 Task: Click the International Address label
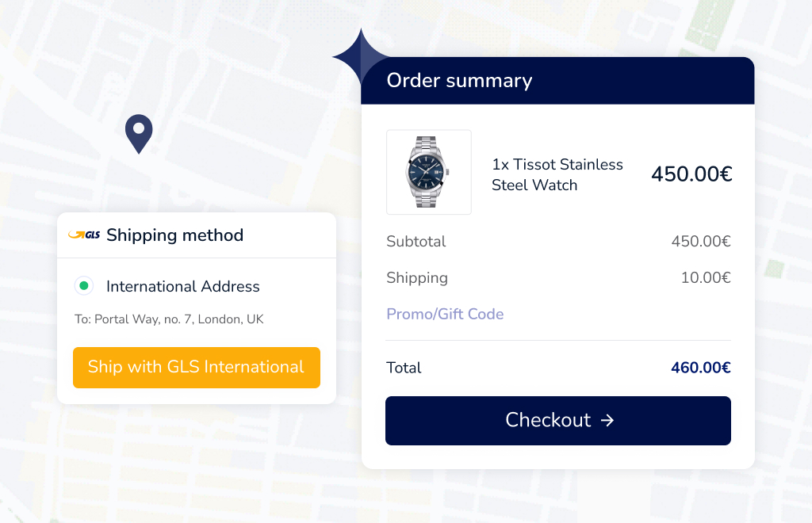[183, 286]
